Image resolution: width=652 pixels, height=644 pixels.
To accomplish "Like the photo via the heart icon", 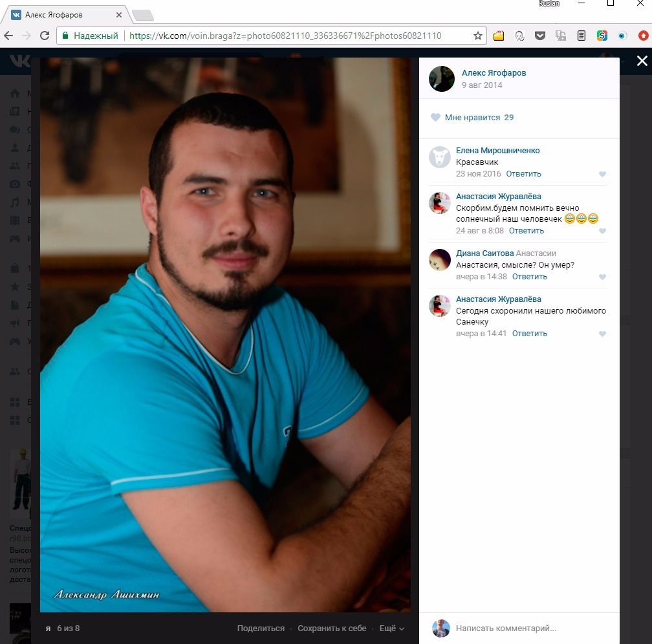I will (x=435, y=118).
